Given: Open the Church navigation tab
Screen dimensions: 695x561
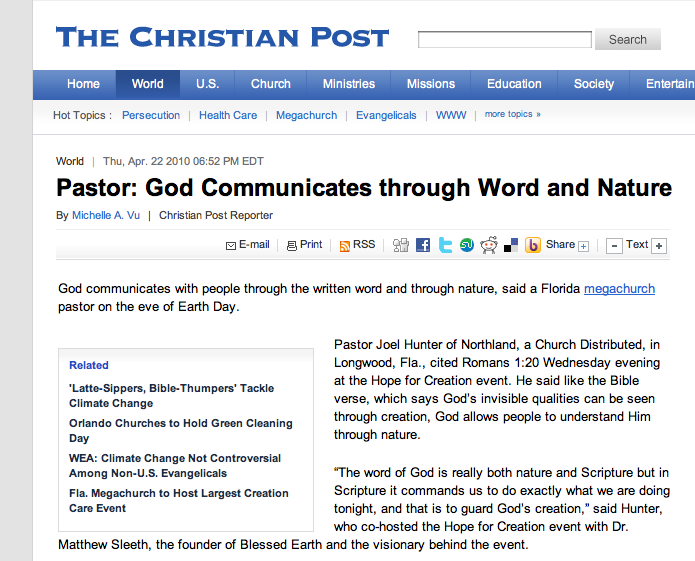Looking at the screenshot, I should coord(271,84).
